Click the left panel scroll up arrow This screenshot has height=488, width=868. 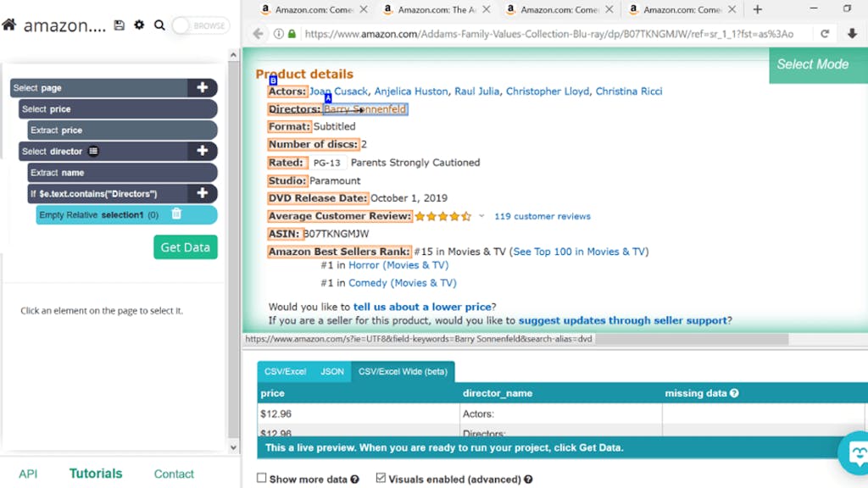pyautogui.click(x=233, y=55)
